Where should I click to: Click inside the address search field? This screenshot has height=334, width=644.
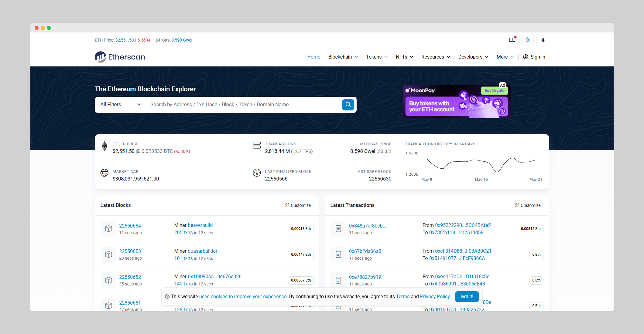click(x=243, y=105)
